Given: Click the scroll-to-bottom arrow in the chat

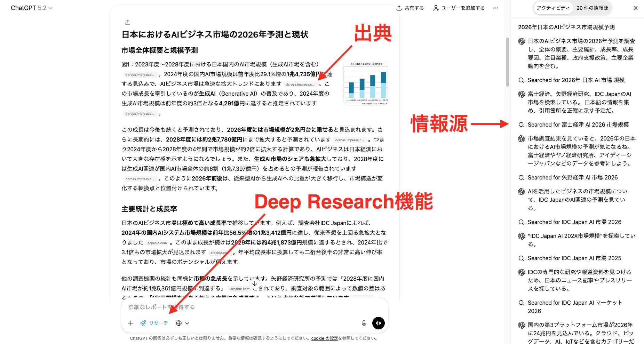Looking at the screenshot, I should (x=255, y=284).
